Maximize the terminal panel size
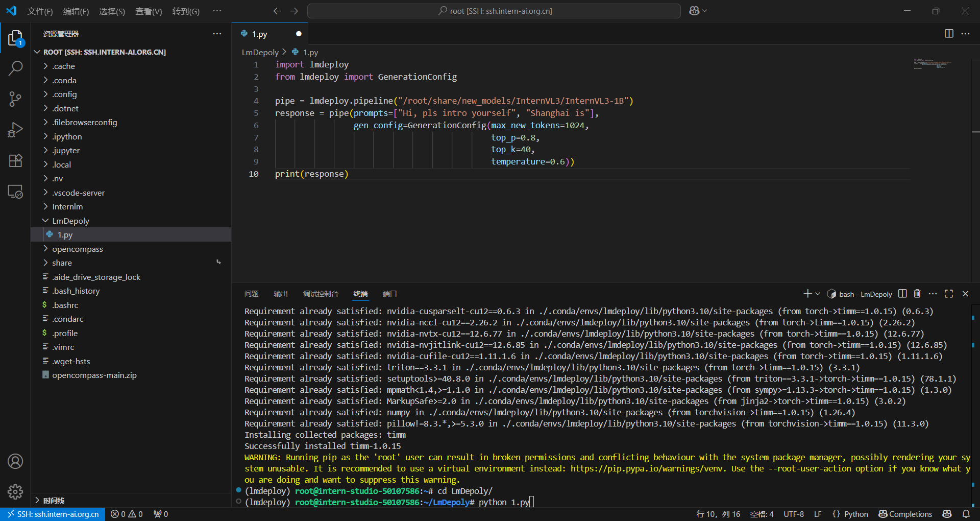 pyautogui.click(x=949, y=294)
